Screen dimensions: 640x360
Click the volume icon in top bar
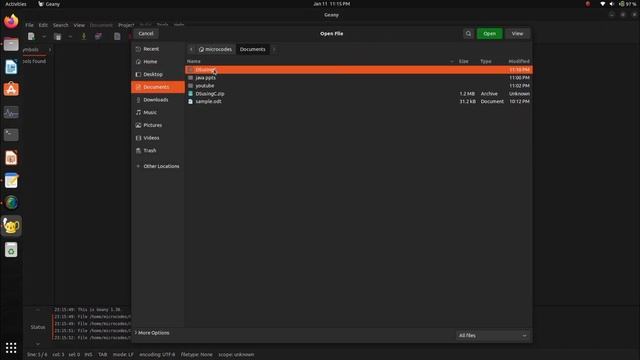pyautogui.click(x=612, y=4)
